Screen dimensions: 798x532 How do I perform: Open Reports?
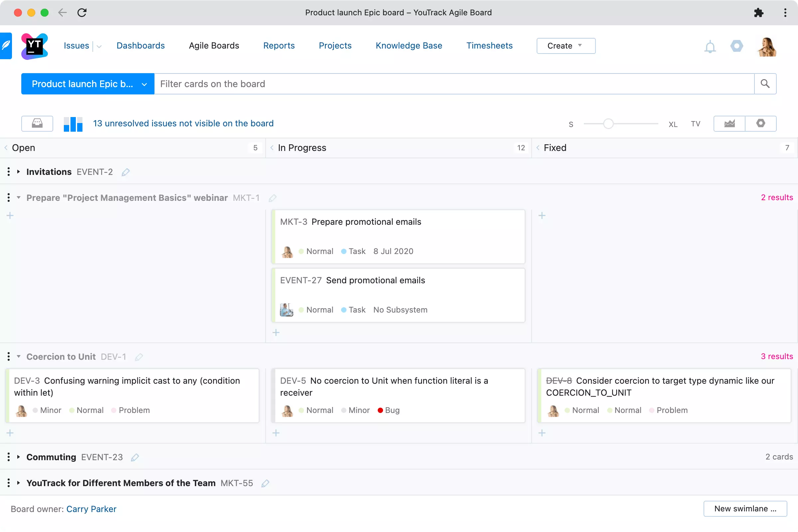[279, 46]
